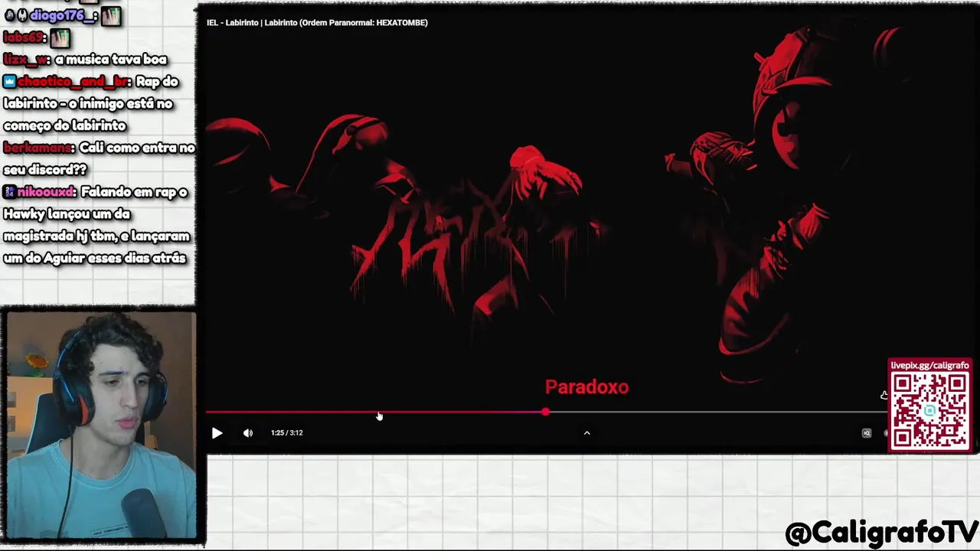Click username 'diogo176_' in chat
The height and width of the screenshot is (551, 980).
coord(63,15)
